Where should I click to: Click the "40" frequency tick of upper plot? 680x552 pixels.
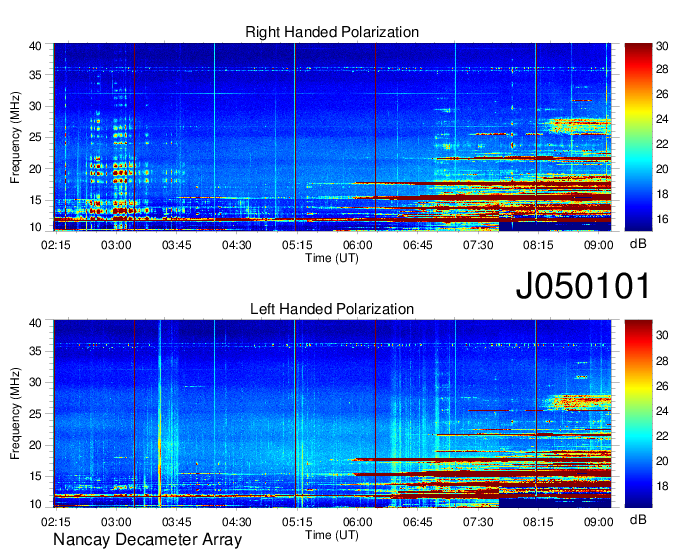(35, 46)
